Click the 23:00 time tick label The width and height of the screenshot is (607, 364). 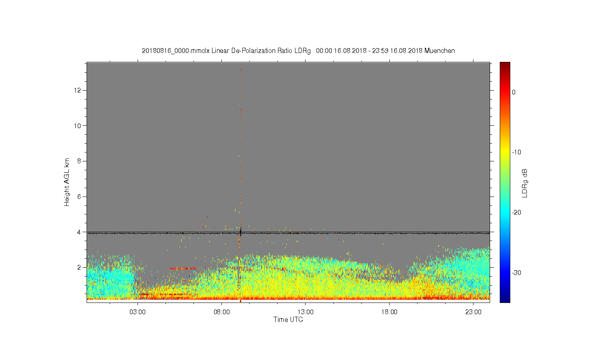coord(473,312)
